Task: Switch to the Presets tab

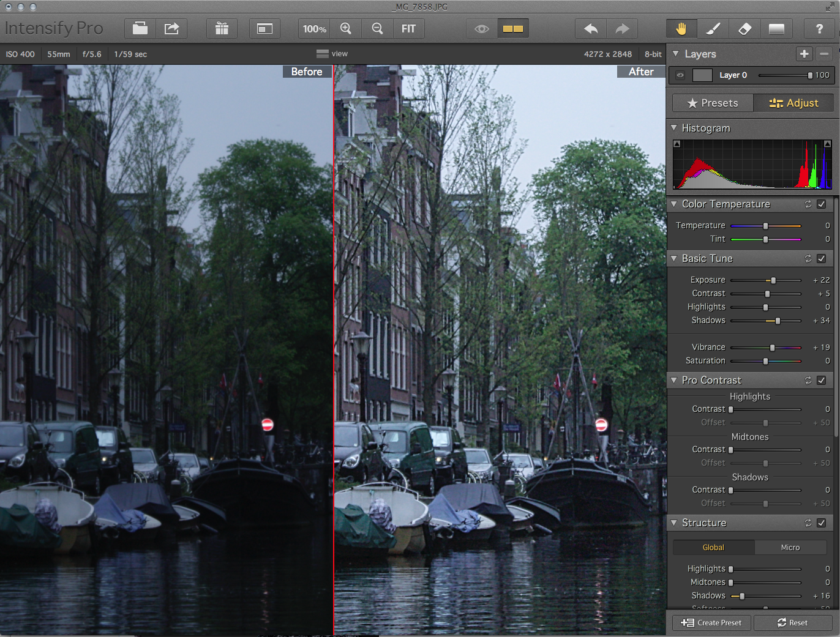Action: pyautogui.click(x=712, y=103)
